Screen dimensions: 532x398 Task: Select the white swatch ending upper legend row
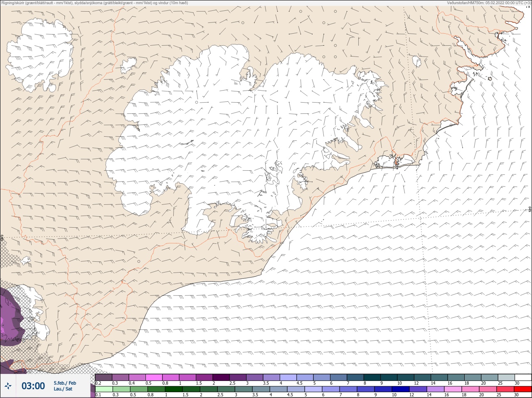pos(523,377)
